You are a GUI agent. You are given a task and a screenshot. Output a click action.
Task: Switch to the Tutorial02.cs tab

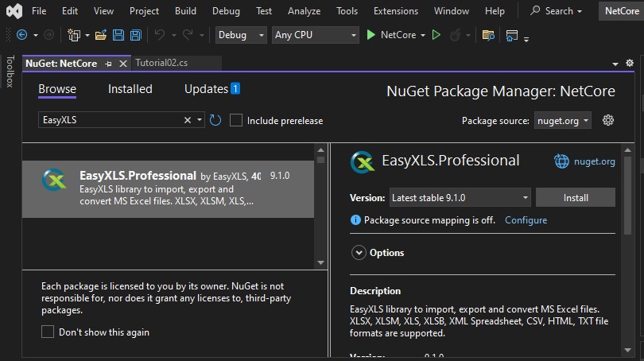point(161,63)
